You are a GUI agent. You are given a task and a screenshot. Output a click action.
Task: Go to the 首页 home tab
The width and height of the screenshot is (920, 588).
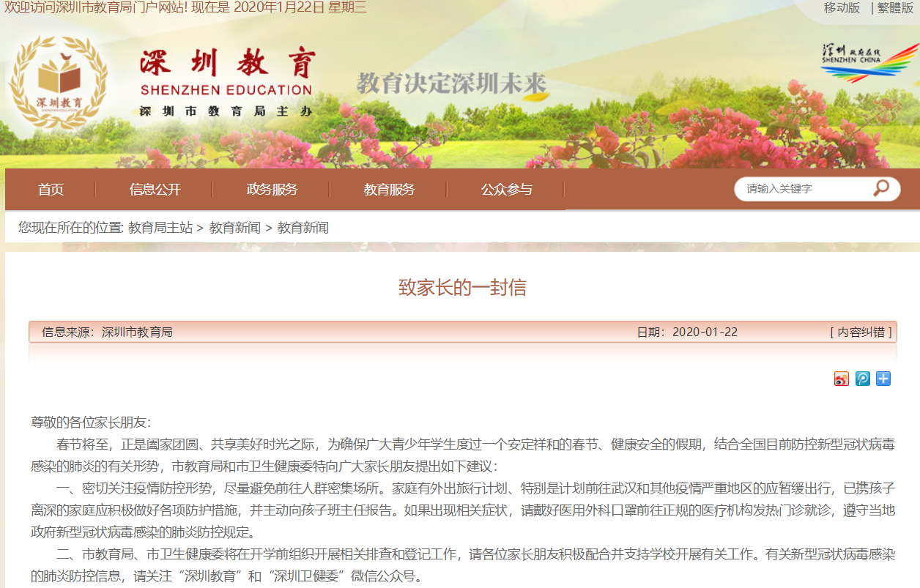point(51,190)
